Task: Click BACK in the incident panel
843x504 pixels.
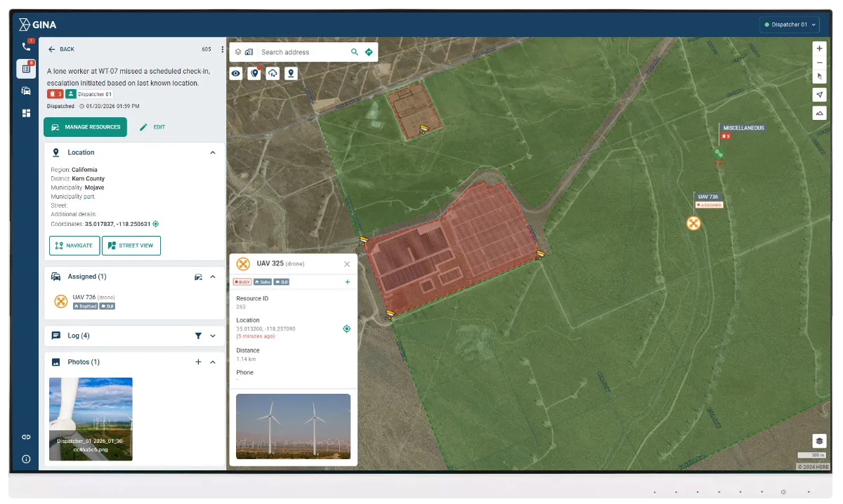Action: tap(61, 49)
